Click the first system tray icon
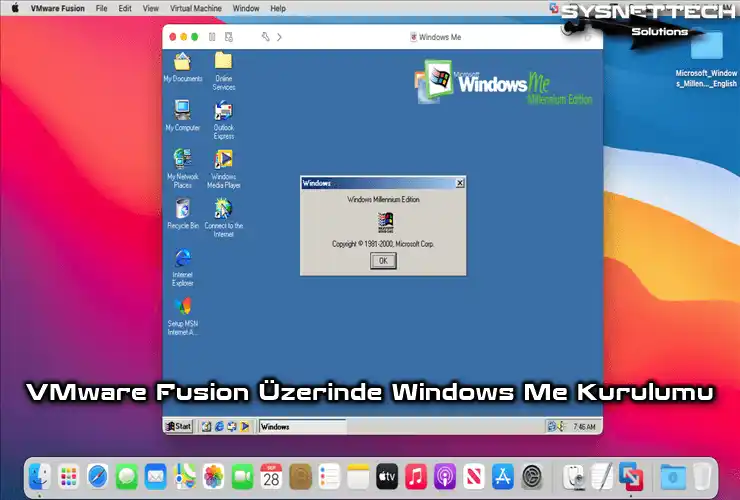The height and width of the screenshot is (500, 740). pyautogui.click(x=551, y=426)
